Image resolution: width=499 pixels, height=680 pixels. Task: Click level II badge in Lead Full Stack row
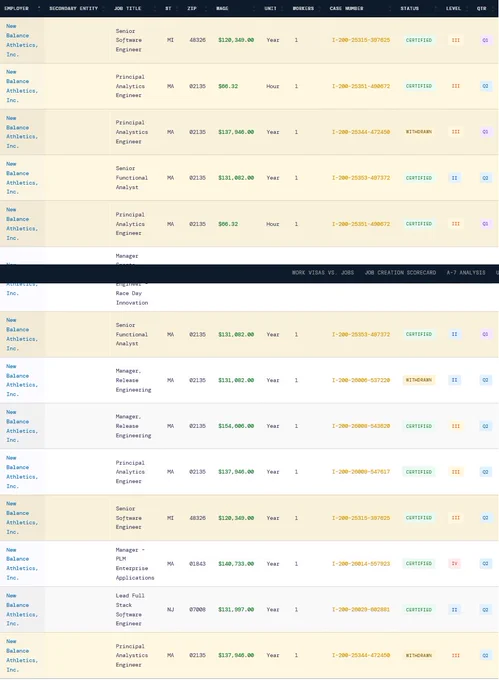point(454,610)
